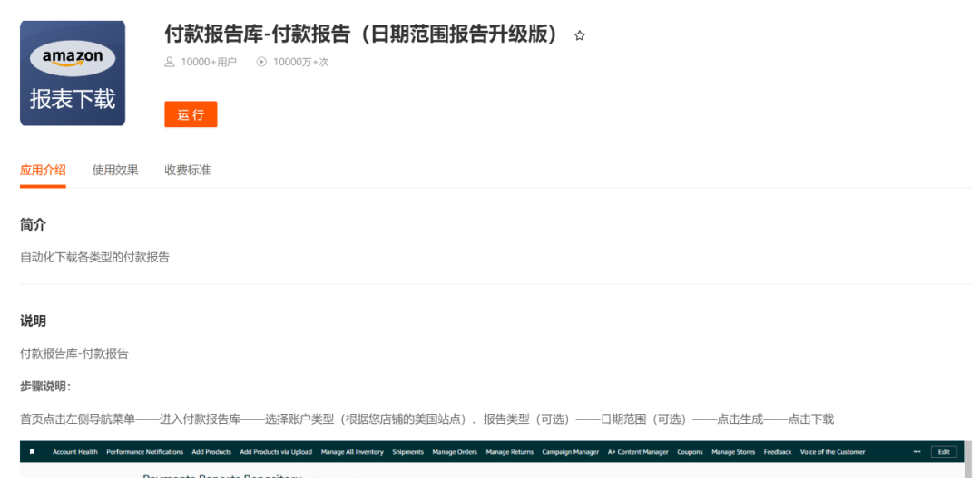The width and height of the screenshot is (980, 483).
Task: Click the 10000+用户 text
Action: [x=209, y=62]
